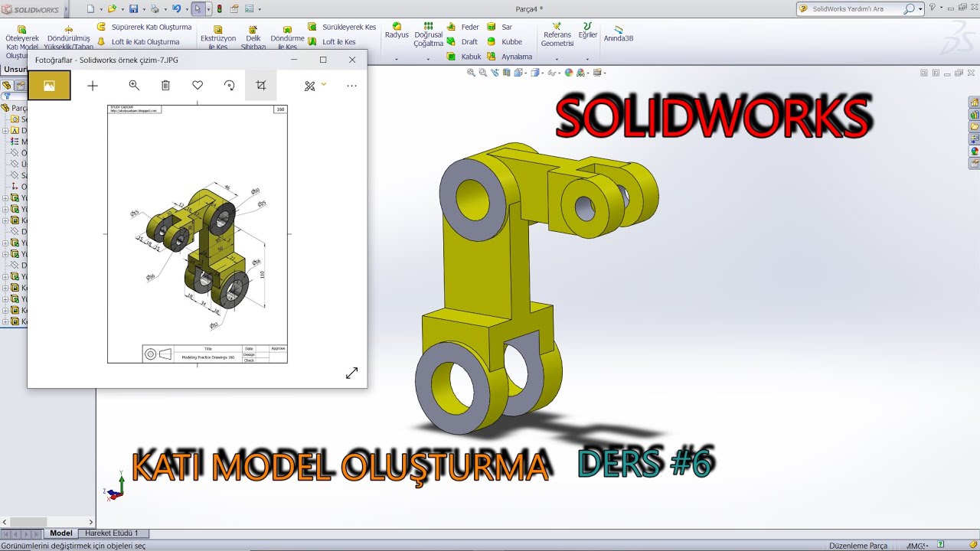Click Doğrusal Çoğaltma pattern tool

coord(428,35)
